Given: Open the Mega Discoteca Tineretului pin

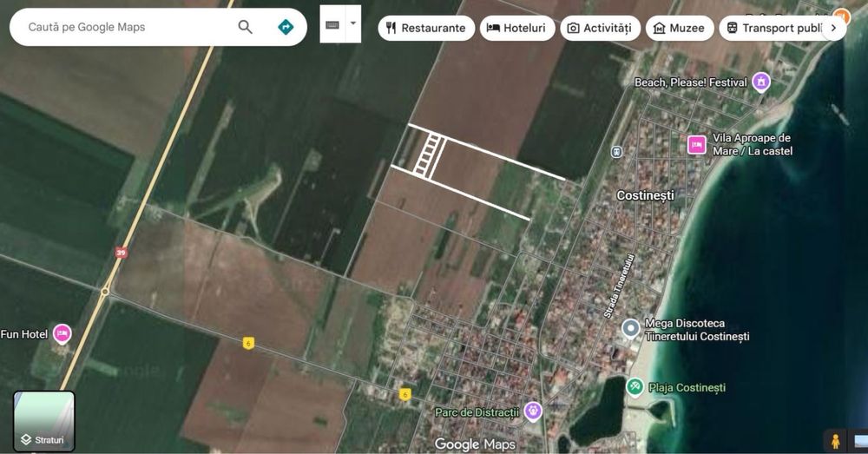Looking at the screenshot, I should click(630, 329).
